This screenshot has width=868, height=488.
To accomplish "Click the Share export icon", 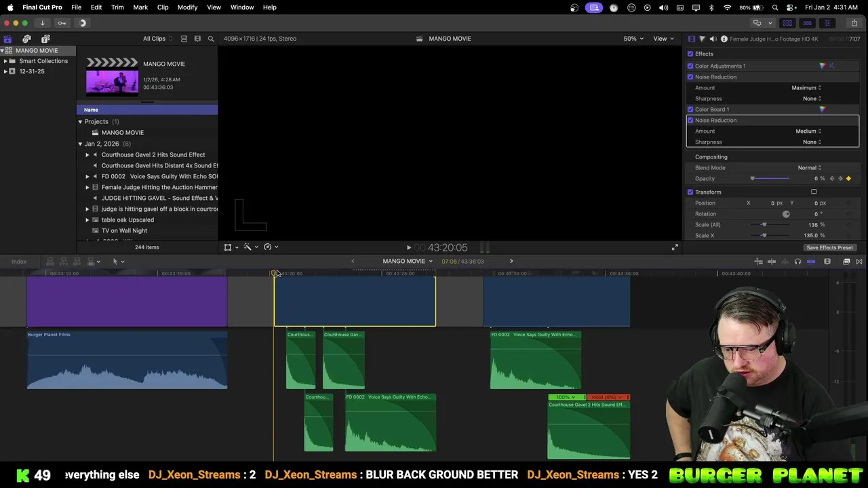I will click(854, 23).
